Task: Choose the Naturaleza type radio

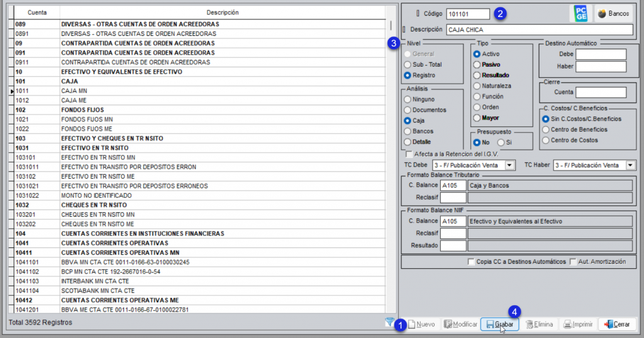Action: pyautogui.click(x=477, y=86)
